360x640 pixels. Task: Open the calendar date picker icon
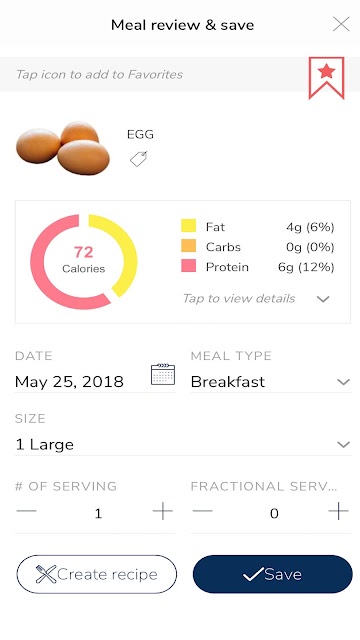click(x=163, y=374)
